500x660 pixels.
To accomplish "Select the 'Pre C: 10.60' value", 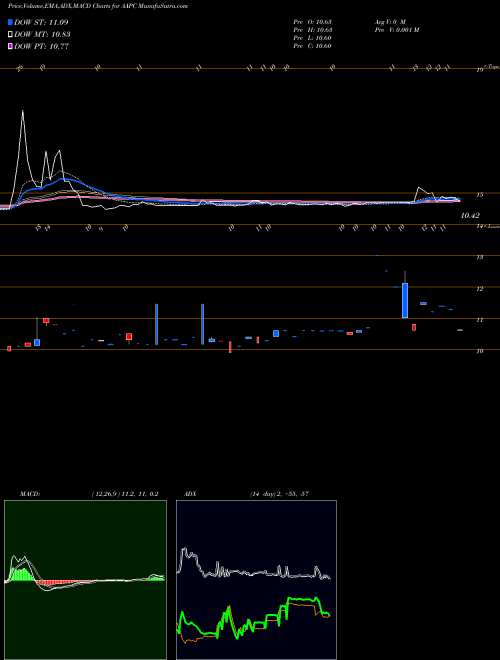I will point(313,46).
